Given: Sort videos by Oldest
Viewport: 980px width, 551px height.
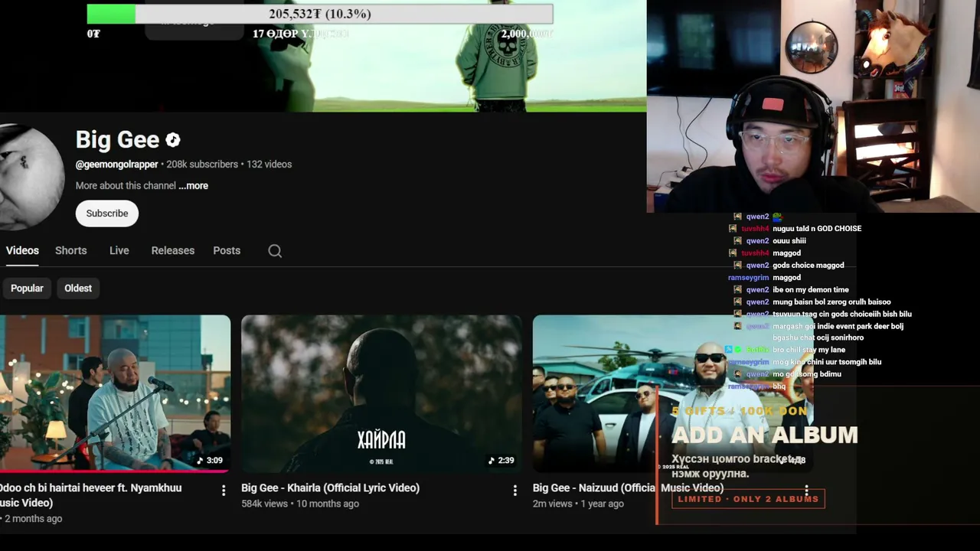Looking at the screenshot, I should [78, 289].
